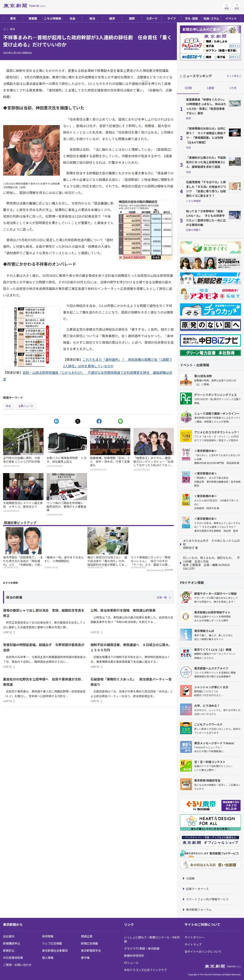This screenshot has height=980, width=244.
Task: Select イベント in navigation bar
Action: click(231, 18)
